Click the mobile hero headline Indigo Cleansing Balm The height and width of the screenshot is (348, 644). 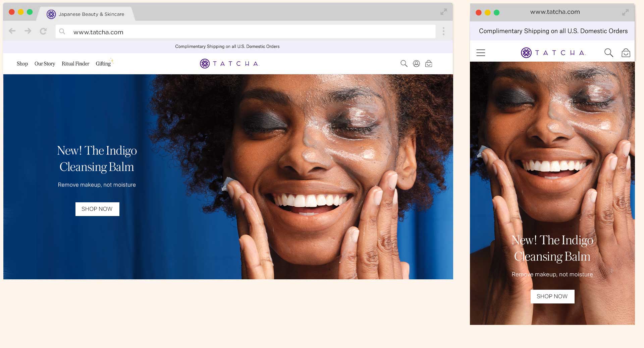click(x=552, y=248)
